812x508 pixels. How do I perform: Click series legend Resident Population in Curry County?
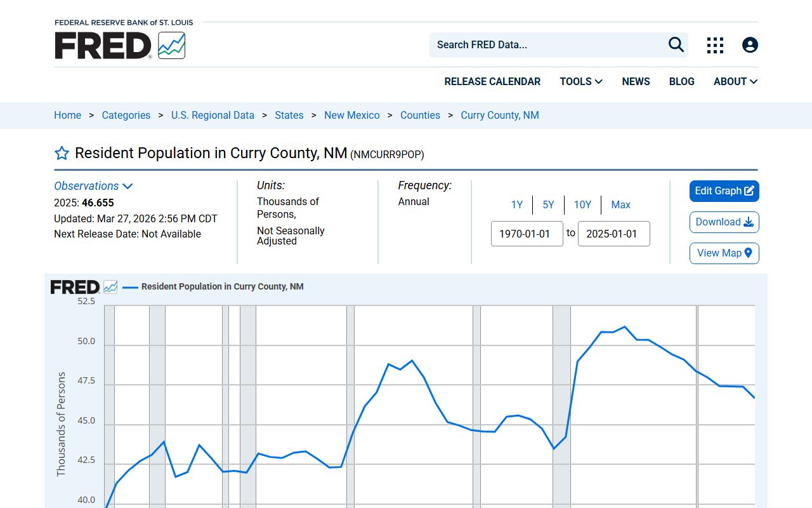click(213, 287)
